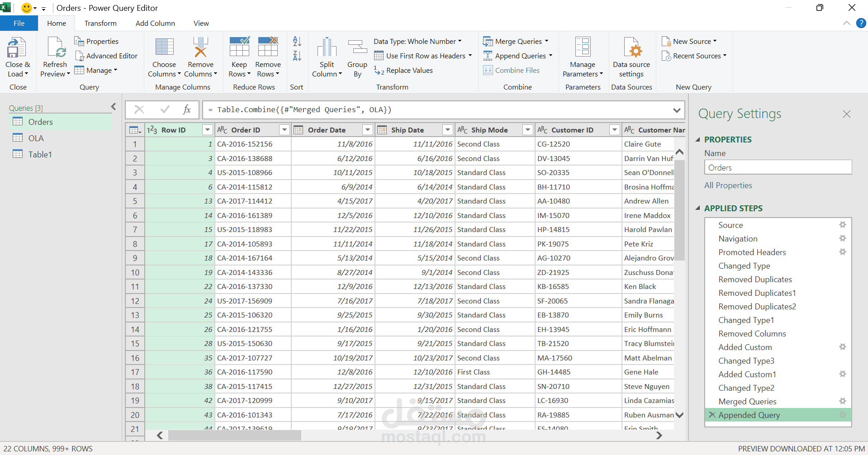This screenshot has width=868, height=455.
Task: Collapse the APPLIED STEPS section
Action: coord(697,209)
